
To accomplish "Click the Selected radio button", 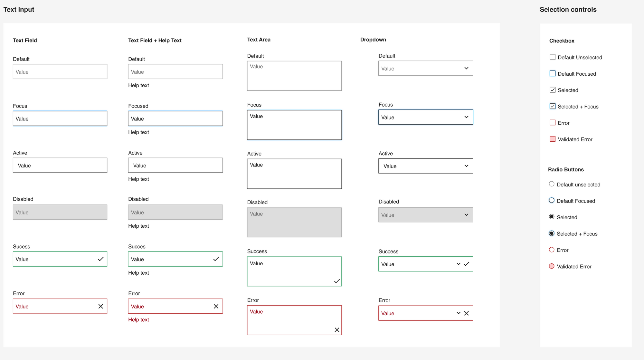I will point(551,217).
